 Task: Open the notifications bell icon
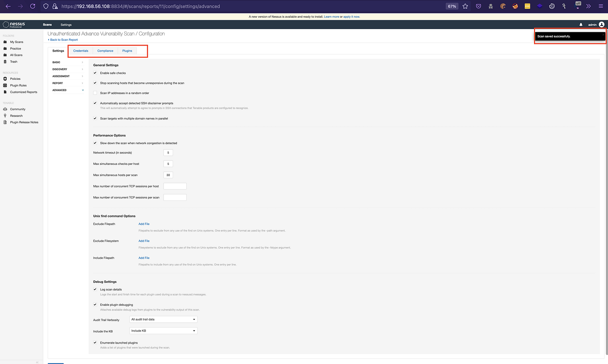[581, 25]
